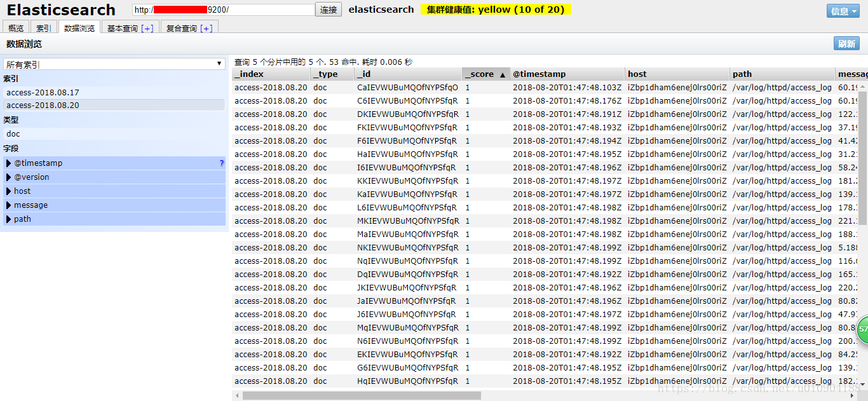Click timestamp 2018-08-20T01:47:48.176Z cell
868x401 pixels.
coord(567,101)
